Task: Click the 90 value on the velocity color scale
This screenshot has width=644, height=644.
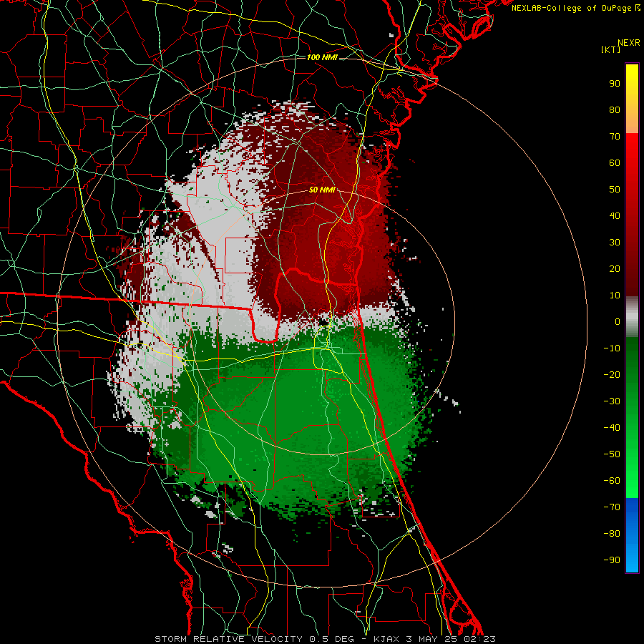Action: [615, 84]
